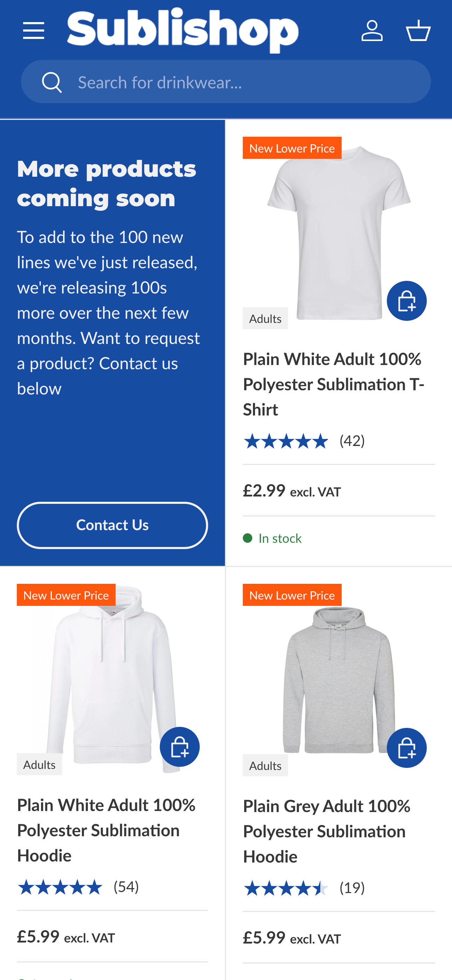Open the Plain White T-Shirt product title
Viewport: 452px width, 980px height.
point(333,384)
